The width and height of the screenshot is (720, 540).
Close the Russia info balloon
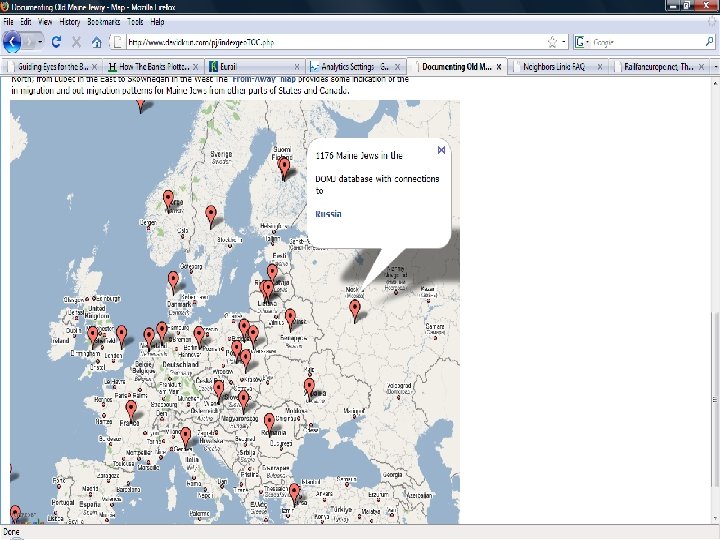coord(441,151)
